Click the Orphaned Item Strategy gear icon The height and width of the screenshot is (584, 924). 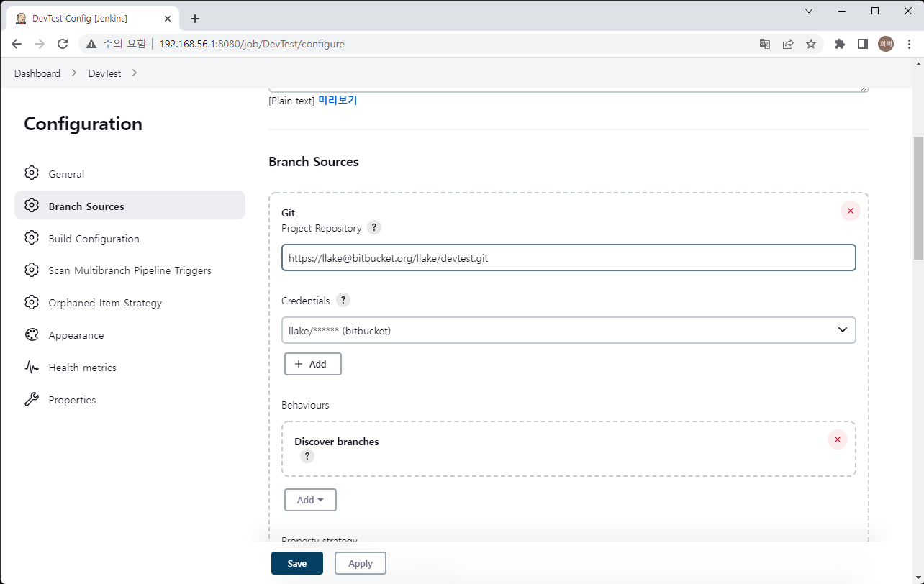coord(31,303)
